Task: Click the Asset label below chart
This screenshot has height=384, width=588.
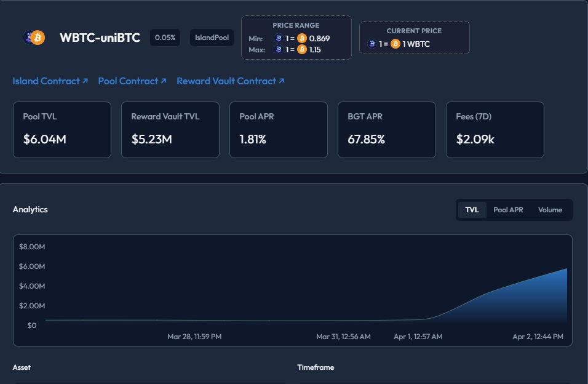Action: (x=22, y=367)
